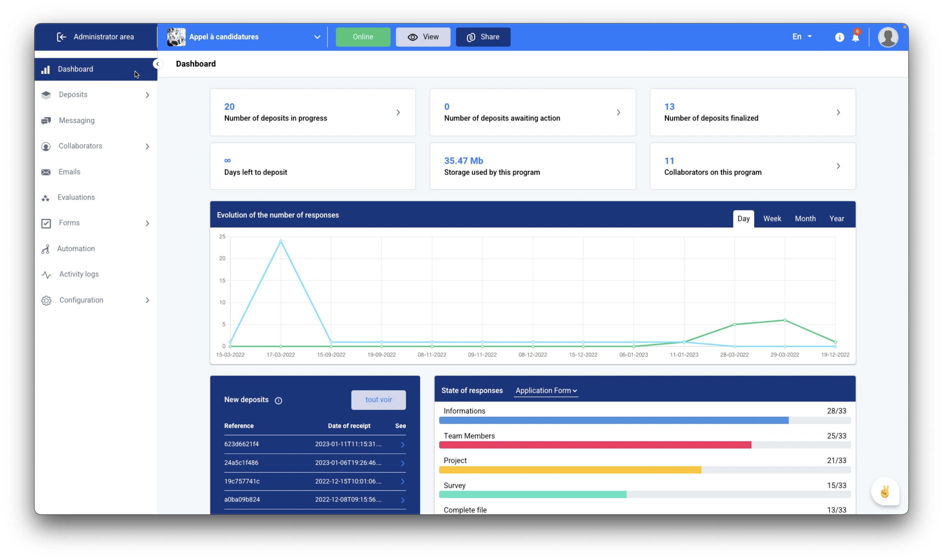Open the En language selector

801,36
